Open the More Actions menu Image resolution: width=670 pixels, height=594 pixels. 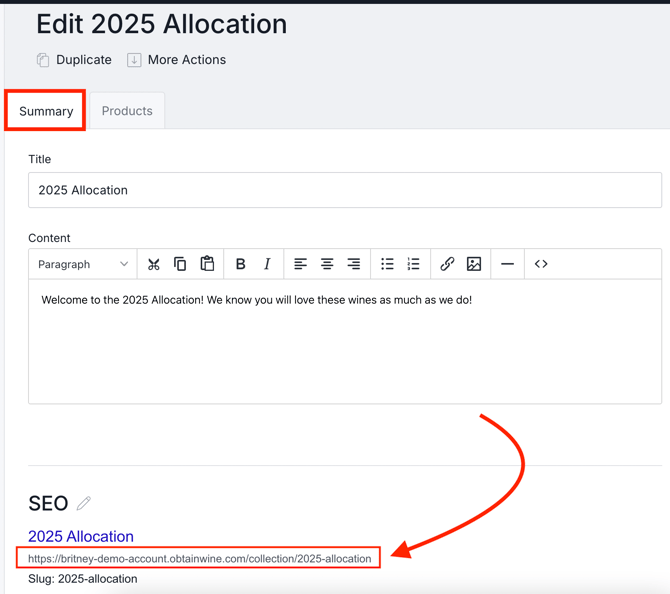click(176, 60)
